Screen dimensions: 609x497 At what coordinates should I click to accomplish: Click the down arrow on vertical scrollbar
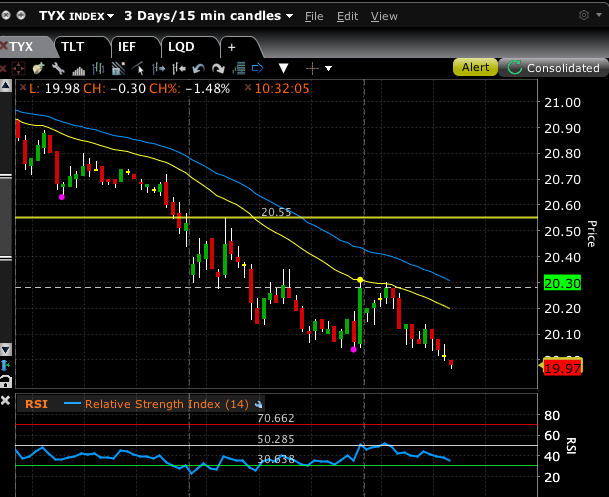click(6, 349)
